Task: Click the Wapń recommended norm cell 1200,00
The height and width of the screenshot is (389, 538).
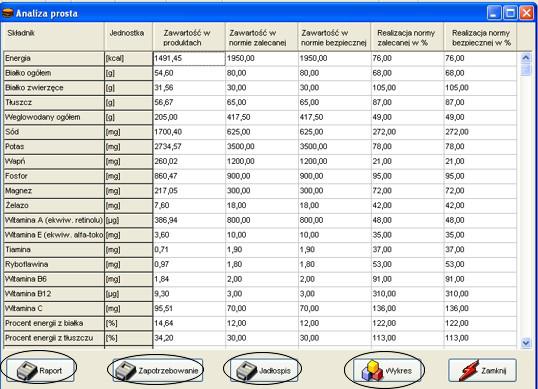Action: (262, 161)
